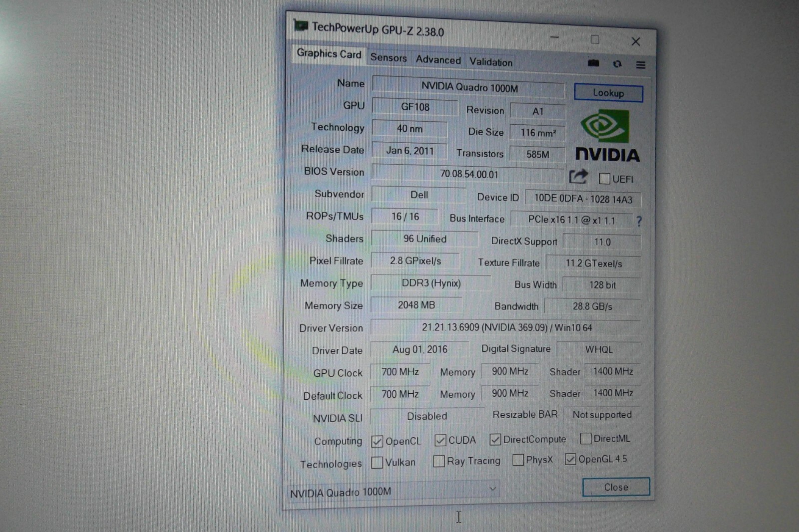Click the Default Clock row Shader 1400 MHz field
This screenshot has width=799, height=532.
click(x=613, y=393)
